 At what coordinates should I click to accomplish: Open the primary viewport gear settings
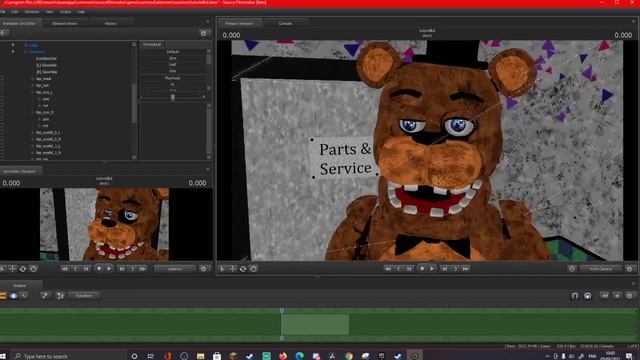pos(629,269)
